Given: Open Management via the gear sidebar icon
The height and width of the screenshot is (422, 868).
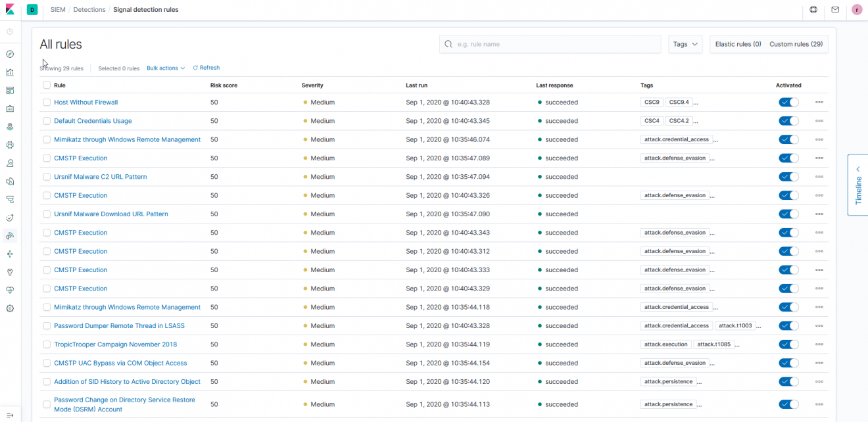Looking at the screenshot, I should (10, 308).
